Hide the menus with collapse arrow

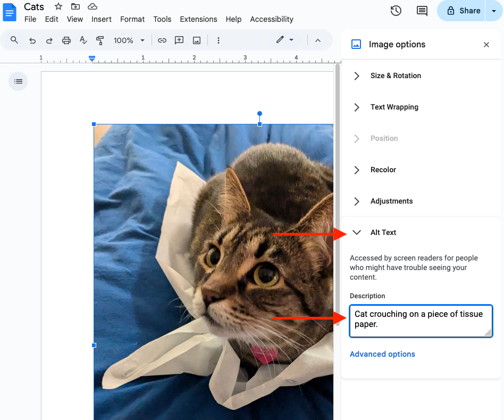pyautogui.click(x=318, y=40)
